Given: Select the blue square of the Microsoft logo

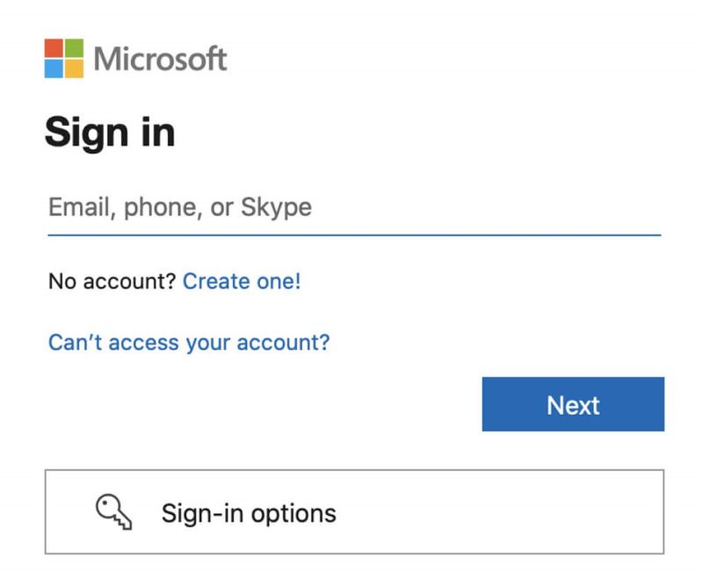Looking at the screenshot, I should 54,67.
